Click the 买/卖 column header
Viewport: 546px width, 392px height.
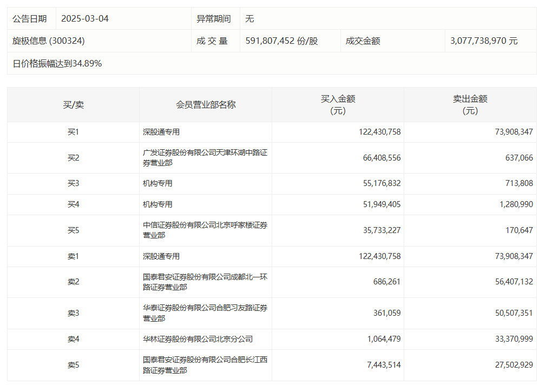click(74, 105)
